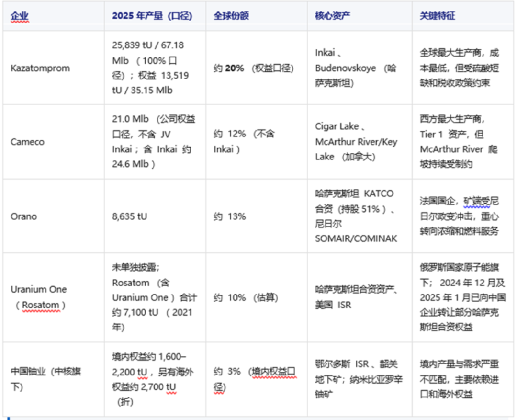
Task: Select the 2025 年产量 (口径) header
Action: tap(155, 16)
